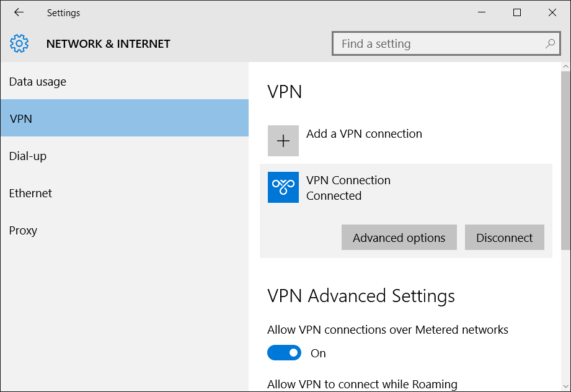571x392 pixels.
Task: Click the scrollbar up arrow
Action: coord(565,66)
